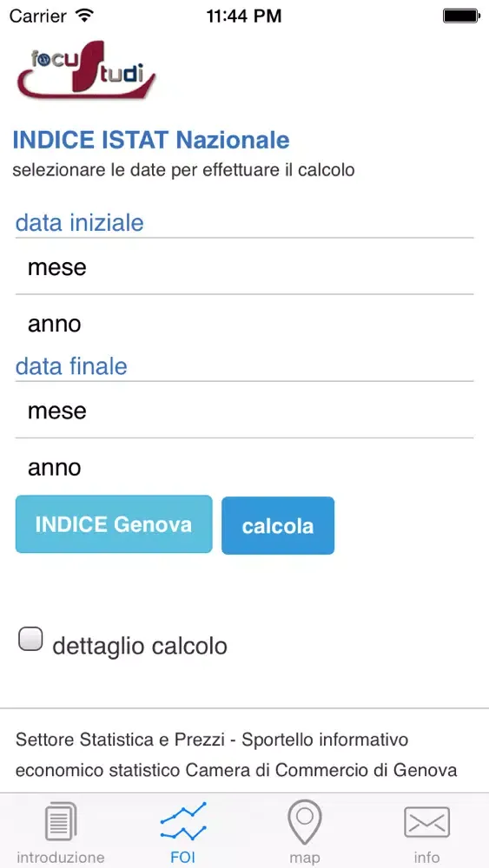
Task: Tap the calcola button
Action: [x=278, y=525]
